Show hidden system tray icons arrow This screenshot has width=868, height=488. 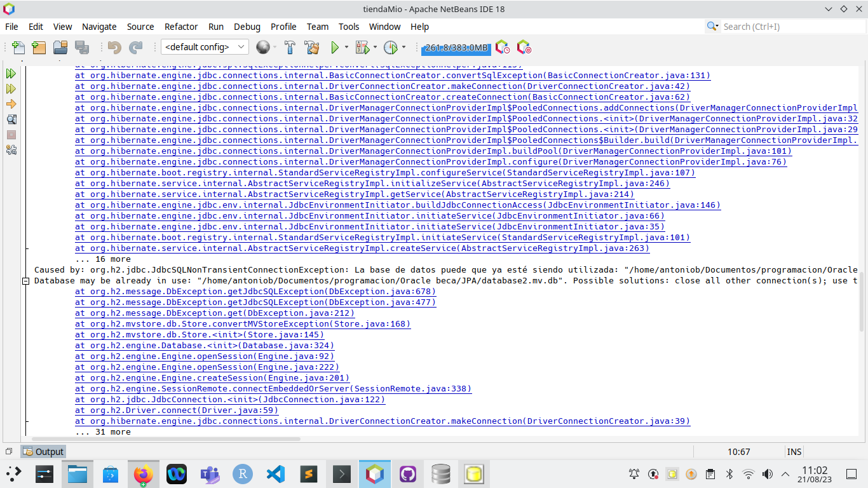click(785, 473)
